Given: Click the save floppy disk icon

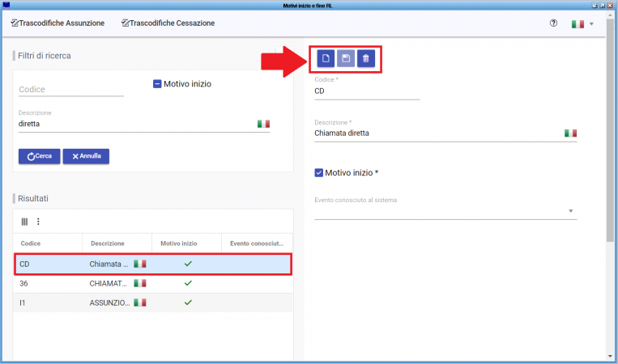Looking at the screenshot, I should point(346,58).
